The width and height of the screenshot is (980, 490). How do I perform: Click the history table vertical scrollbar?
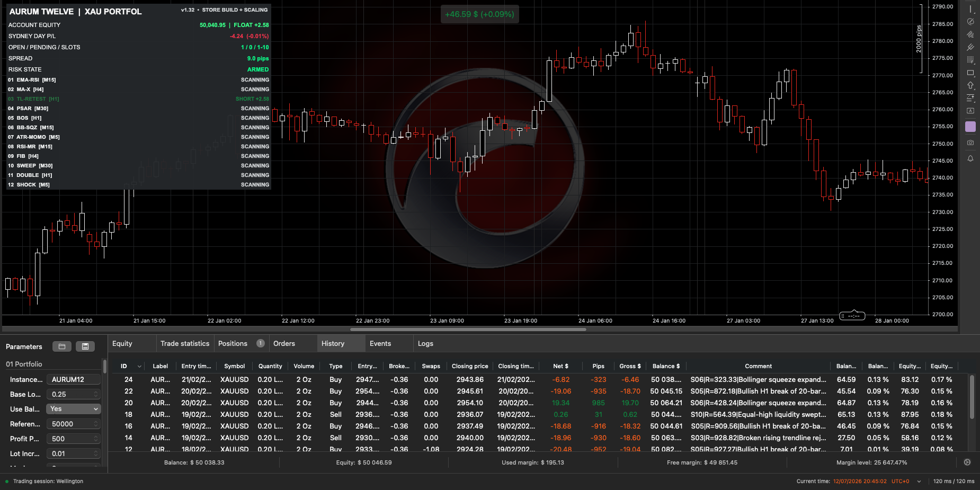pyautogui.click(x=972, y=397)
